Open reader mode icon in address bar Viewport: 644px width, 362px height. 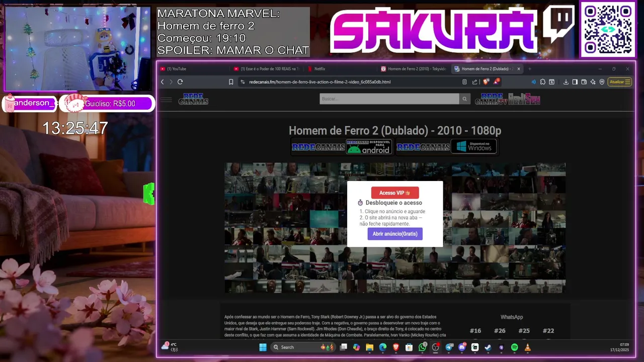(464, 82)
